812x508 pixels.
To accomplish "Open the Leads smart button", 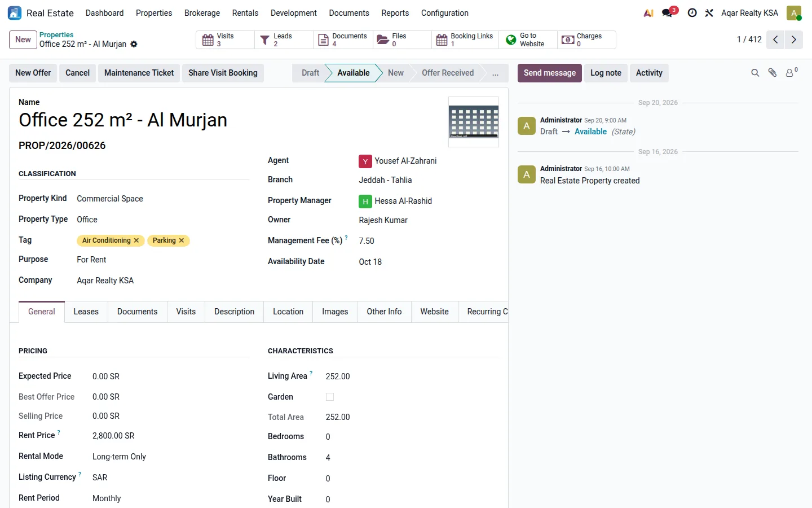I will pyautogui.click(x=284, y=40).
